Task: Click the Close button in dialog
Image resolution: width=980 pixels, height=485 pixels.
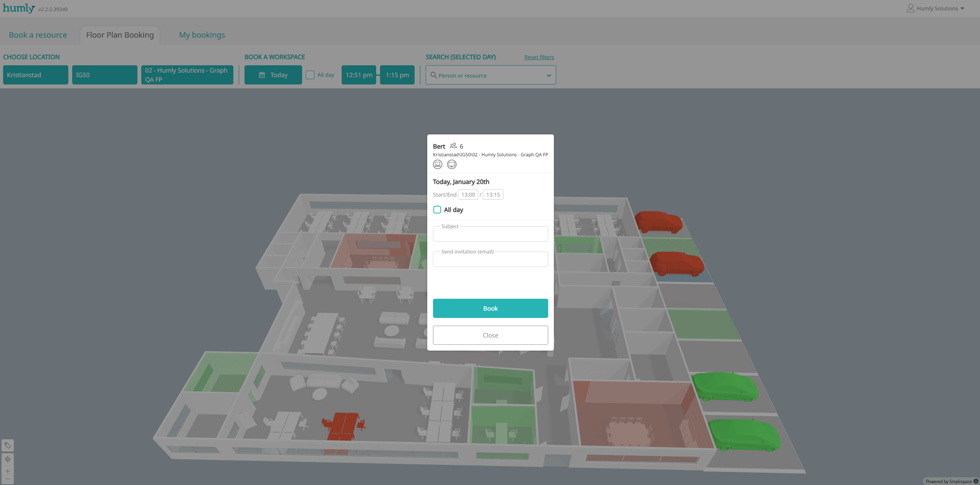Action: [x=490, y=335]
